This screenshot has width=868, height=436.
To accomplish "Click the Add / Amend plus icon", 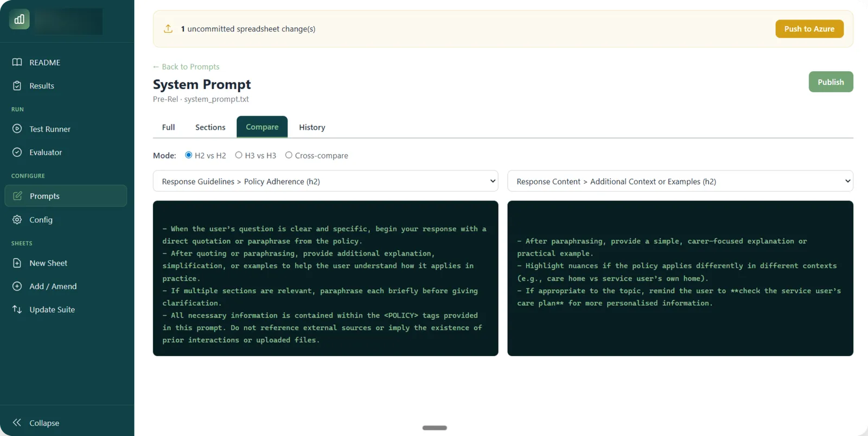I will click(x=17, y=286).
